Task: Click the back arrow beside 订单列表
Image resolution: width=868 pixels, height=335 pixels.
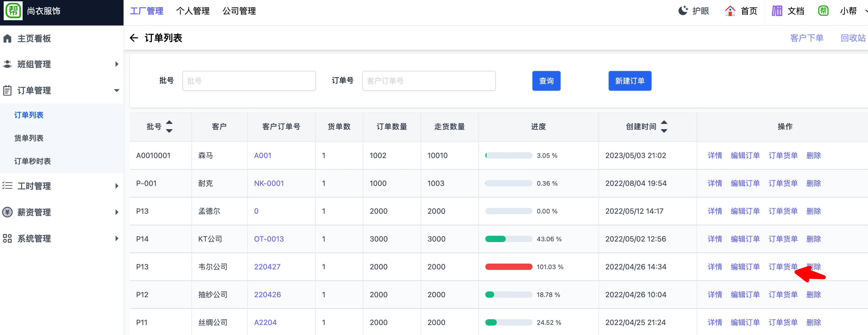Action: [x=134, y=38]
